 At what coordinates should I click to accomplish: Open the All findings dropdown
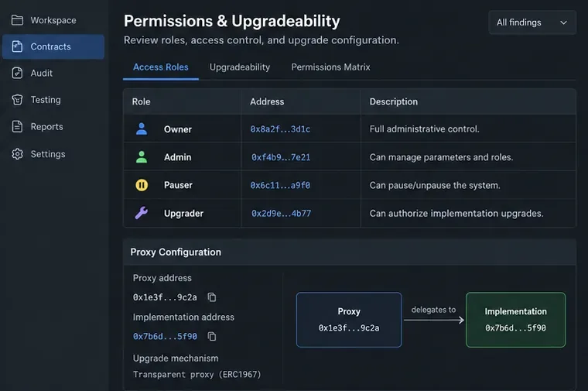pyautogui.click(x=532, y=22)
